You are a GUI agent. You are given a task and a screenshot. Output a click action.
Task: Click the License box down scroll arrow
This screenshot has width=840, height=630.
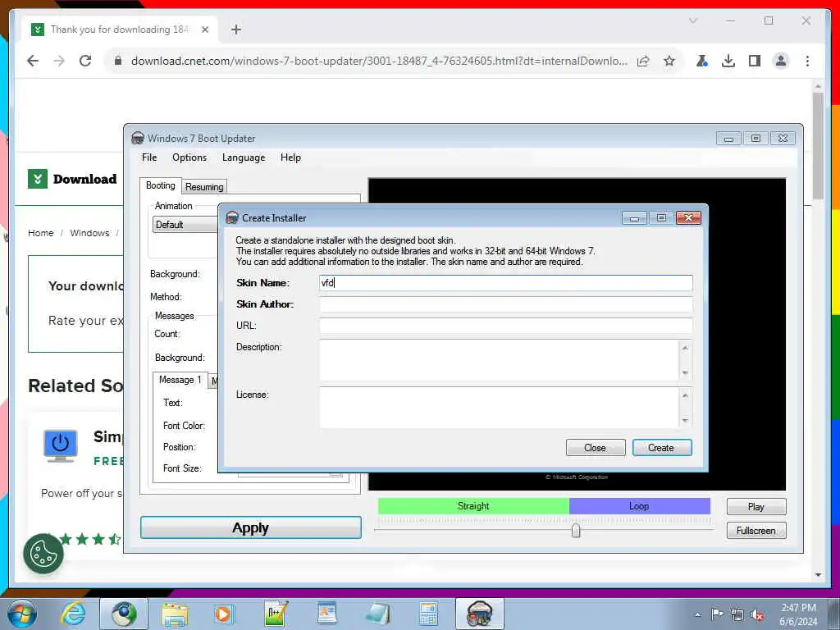click(685, 421)
